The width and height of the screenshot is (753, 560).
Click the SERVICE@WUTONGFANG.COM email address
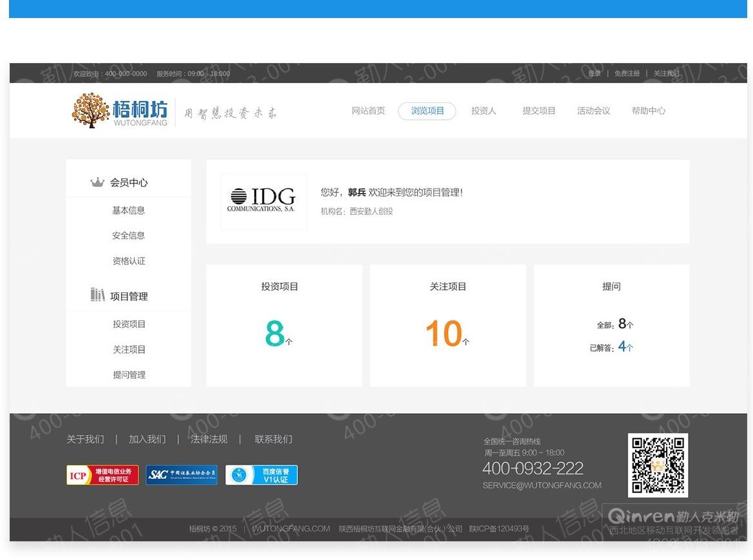542,485
